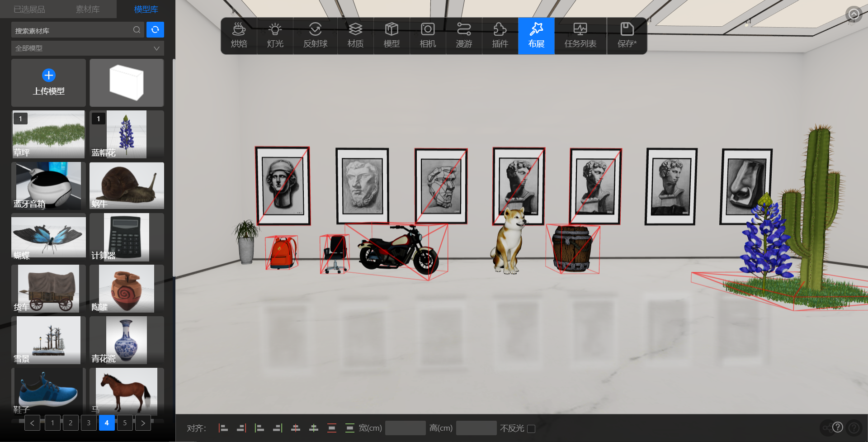Collapse the toolbar with the round up-arrow button

point(854,14)
